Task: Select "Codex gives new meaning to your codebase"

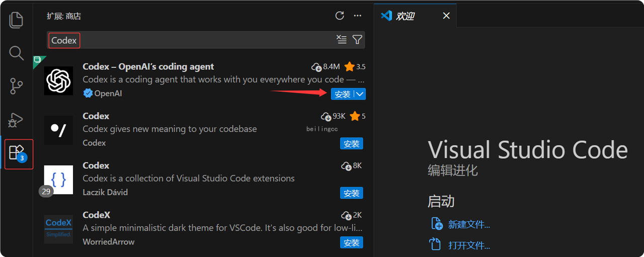Action: click(x=170, y=129)
